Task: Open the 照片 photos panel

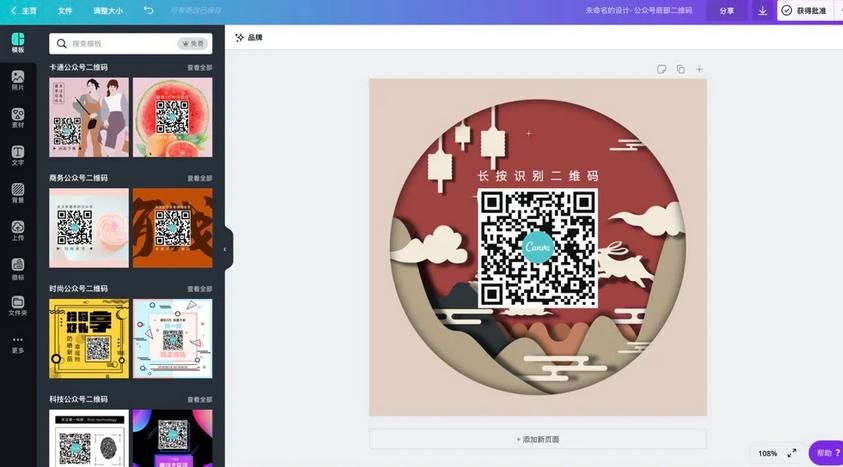Action: click(18, 81)
